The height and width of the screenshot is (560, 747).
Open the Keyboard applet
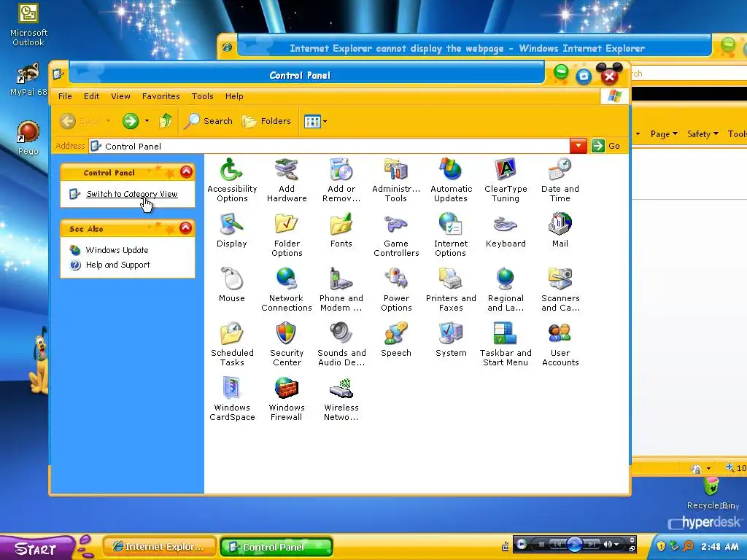pos(506,230)
